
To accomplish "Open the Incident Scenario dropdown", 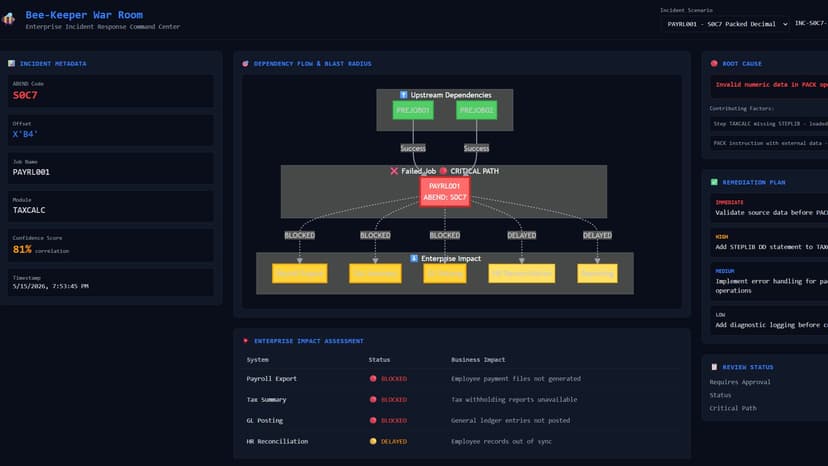I will (x=726, y=24).
